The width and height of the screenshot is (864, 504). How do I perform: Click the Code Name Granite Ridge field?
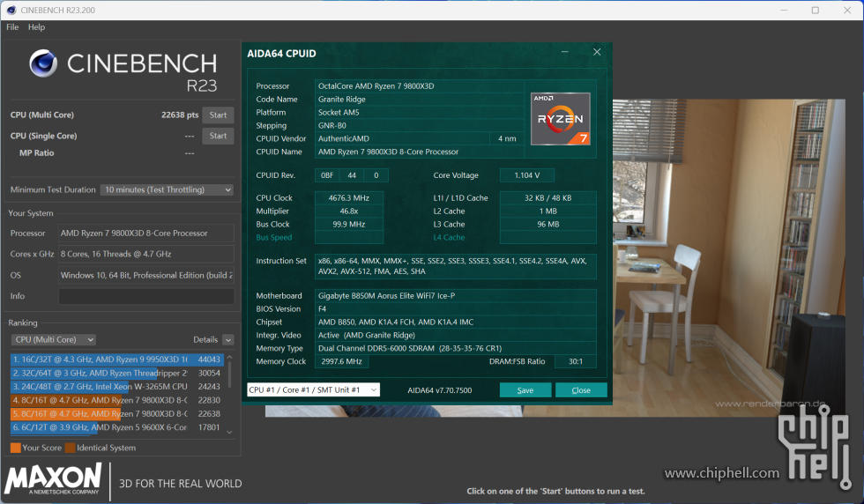pyautogui.click(x=420, y=100)
